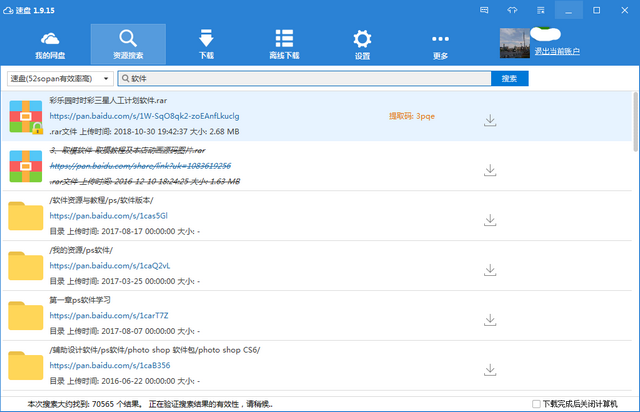This screenshot has width=640, height=412.
Task: Select the 资源搜索 search tab
Action: click(x=128, y=45)
